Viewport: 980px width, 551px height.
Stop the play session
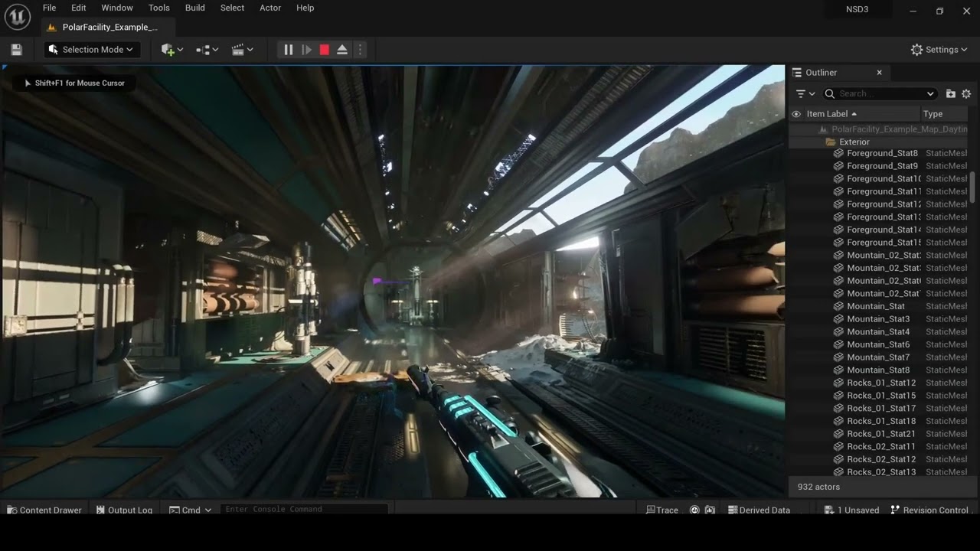point(324,50)
